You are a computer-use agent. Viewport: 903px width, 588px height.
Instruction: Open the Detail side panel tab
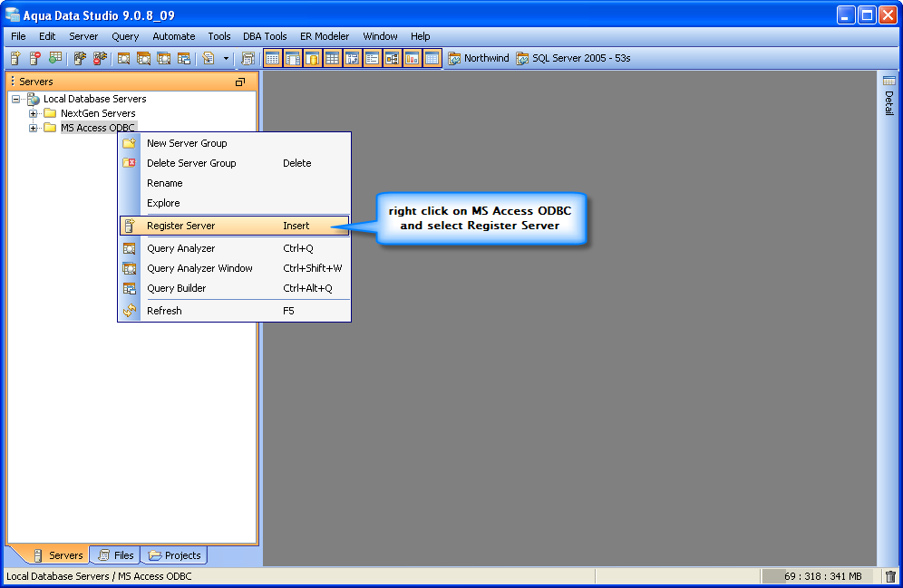point(889,95)
